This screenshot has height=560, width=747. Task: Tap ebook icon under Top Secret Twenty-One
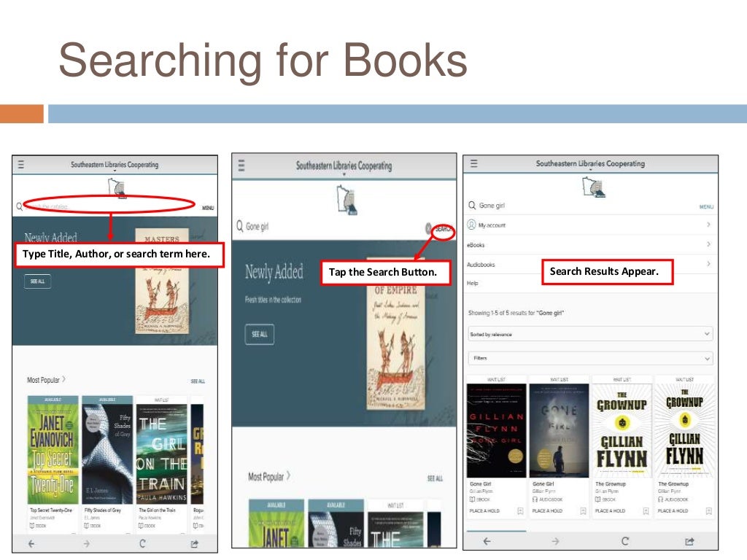32,526
